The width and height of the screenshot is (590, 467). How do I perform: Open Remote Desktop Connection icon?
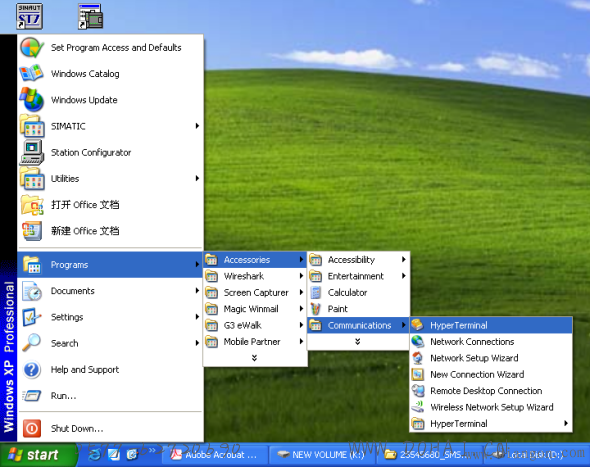coord(418,391)
